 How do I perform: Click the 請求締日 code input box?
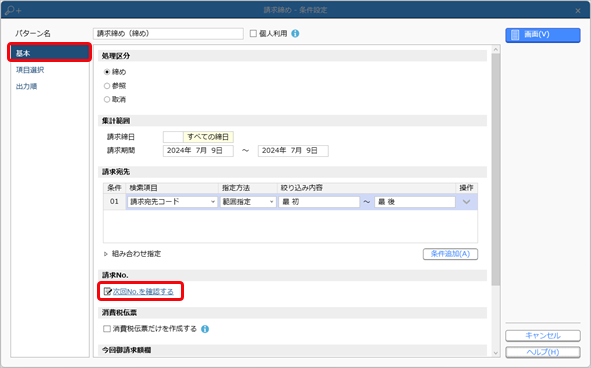tap(173, 137)
